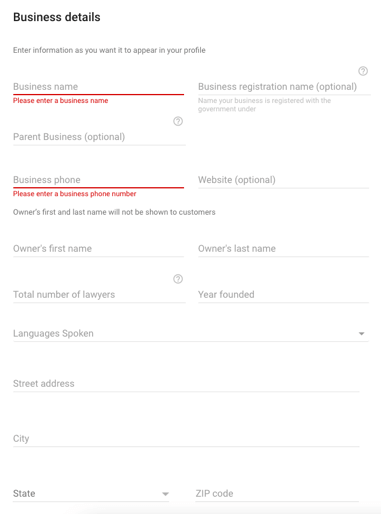Screen dimensions: 381x514
Task: Click help icon above Parent Business field
Action: pyautogui.click(x=178, y=121)
